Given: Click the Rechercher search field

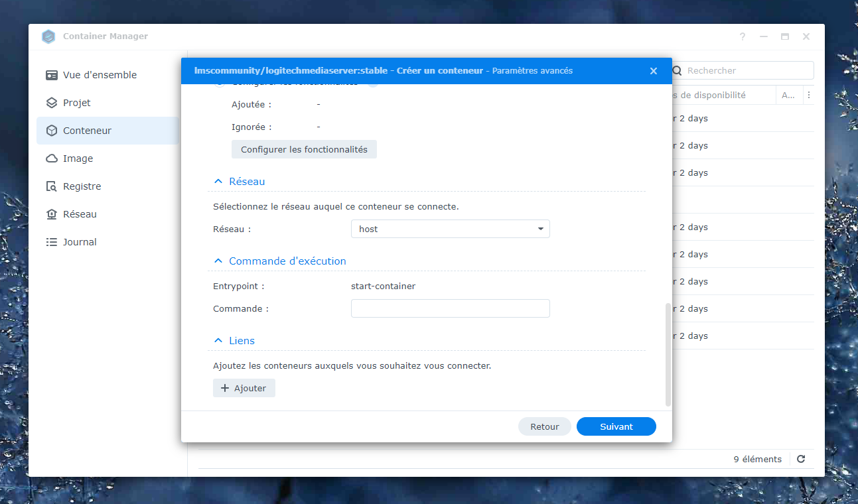Looking at the screenshot, I should [744, 70].
